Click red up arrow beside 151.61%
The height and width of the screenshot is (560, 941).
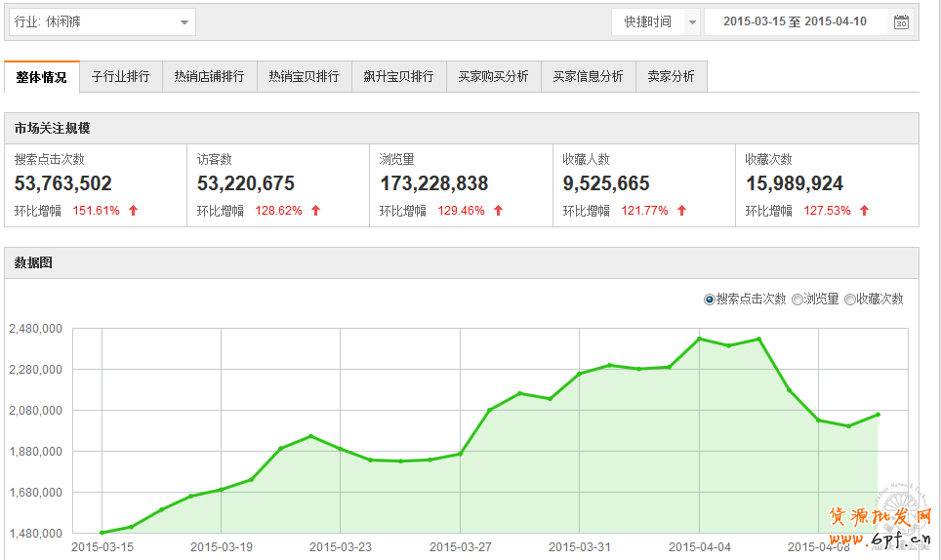[x=134, y=211]
